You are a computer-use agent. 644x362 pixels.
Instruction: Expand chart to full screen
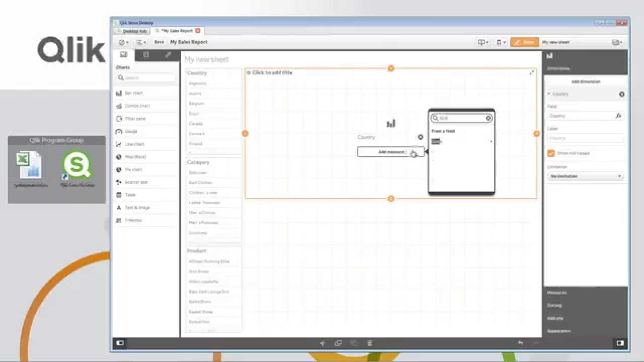532,73
